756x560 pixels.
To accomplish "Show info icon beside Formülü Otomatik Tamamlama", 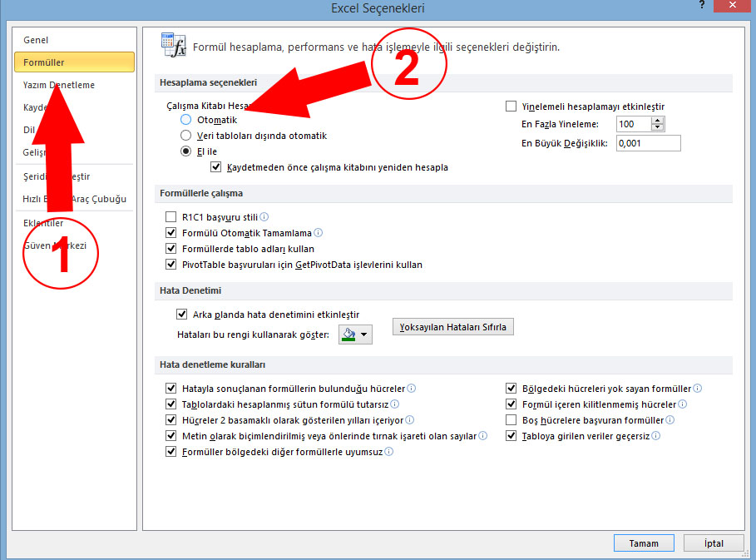I will [319, 233].
